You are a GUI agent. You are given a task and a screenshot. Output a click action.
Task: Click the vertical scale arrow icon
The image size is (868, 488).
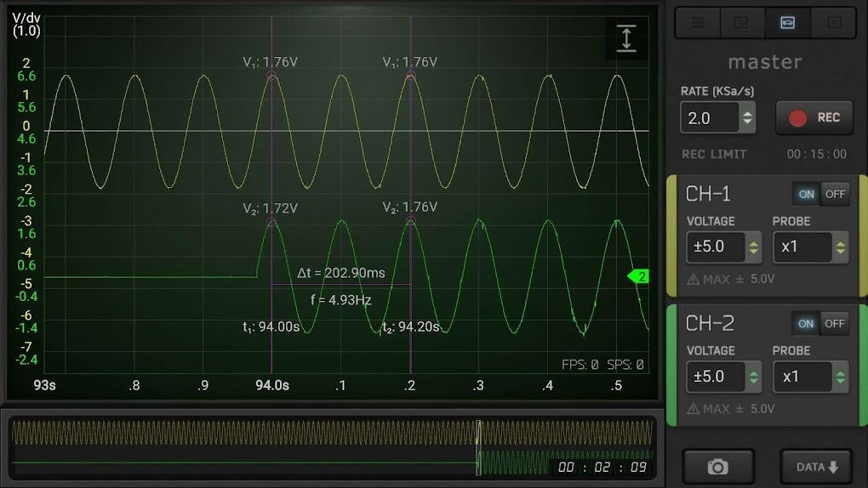click(626, 38)
